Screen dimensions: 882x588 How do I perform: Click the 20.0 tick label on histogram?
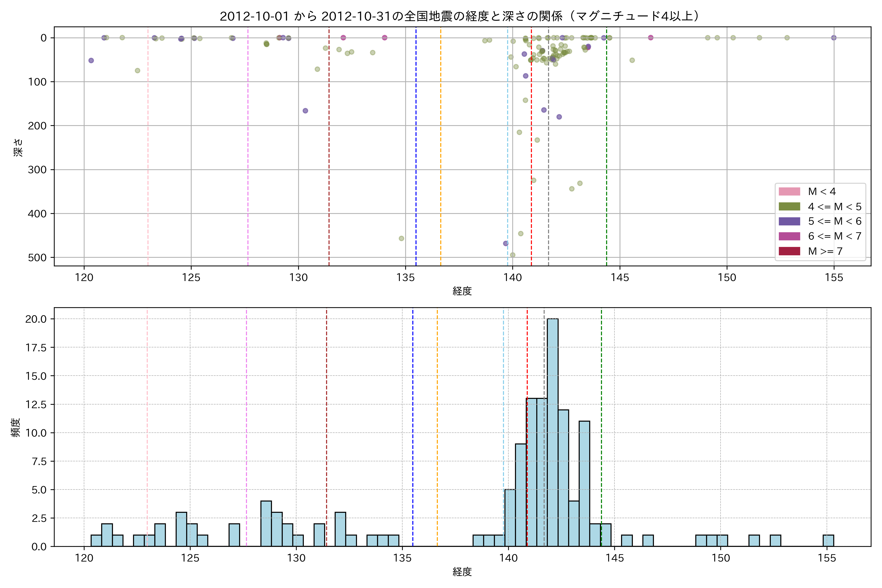coord(36,319)
